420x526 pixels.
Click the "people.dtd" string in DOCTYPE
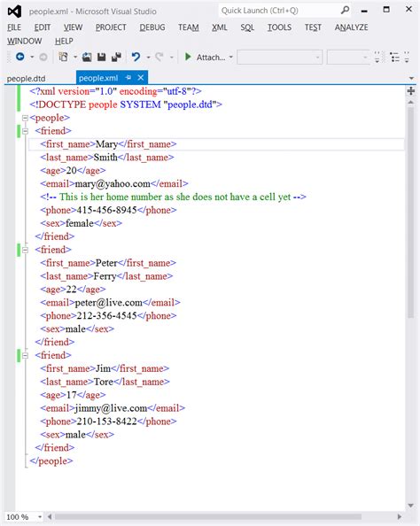tap(190, 104)
